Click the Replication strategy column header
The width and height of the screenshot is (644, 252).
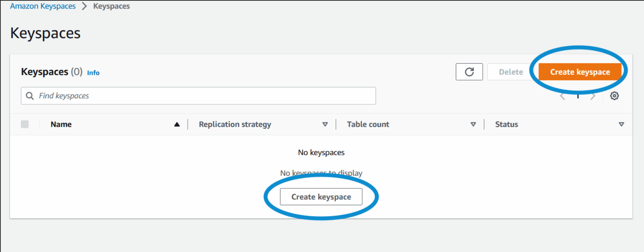235,125
